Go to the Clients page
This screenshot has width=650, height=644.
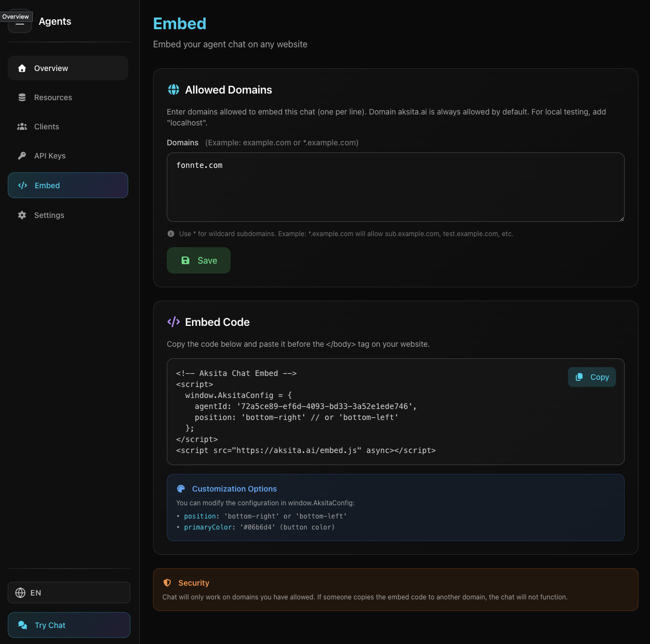[47, 127]
